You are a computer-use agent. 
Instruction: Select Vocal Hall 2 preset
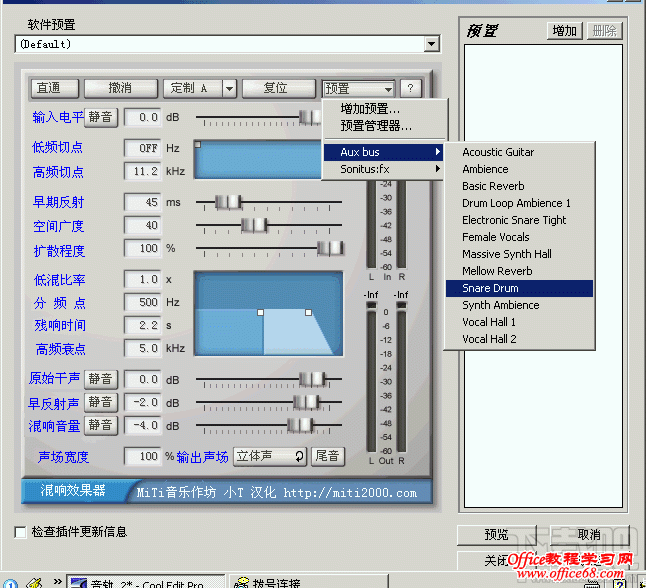pos(519,339)
